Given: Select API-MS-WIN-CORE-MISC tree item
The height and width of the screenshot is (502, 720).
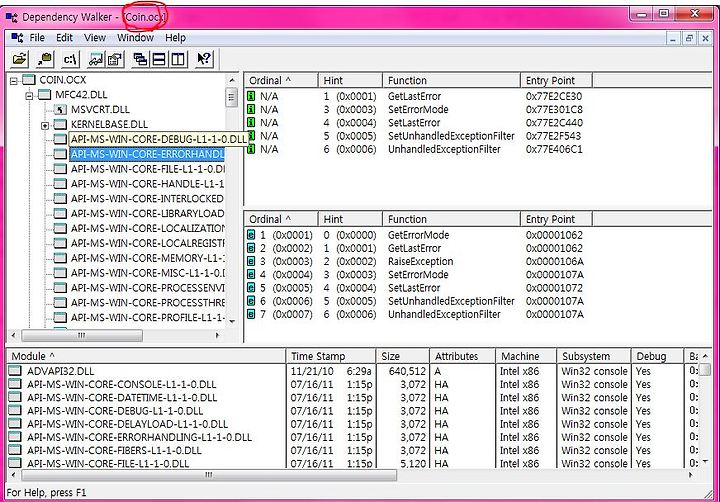Looking at the screenshot, I should pyautogui.click(x=147, y=273).
